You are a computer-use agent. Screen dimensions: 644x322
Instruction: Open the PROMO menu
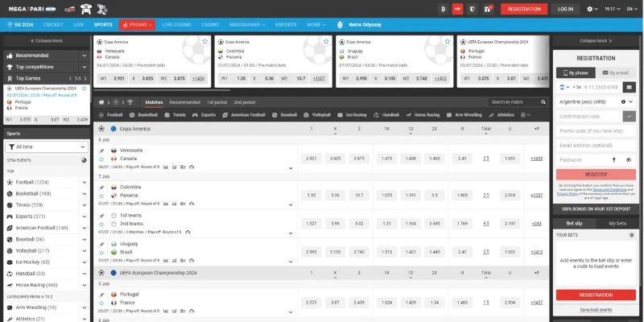tap(137, 25)
